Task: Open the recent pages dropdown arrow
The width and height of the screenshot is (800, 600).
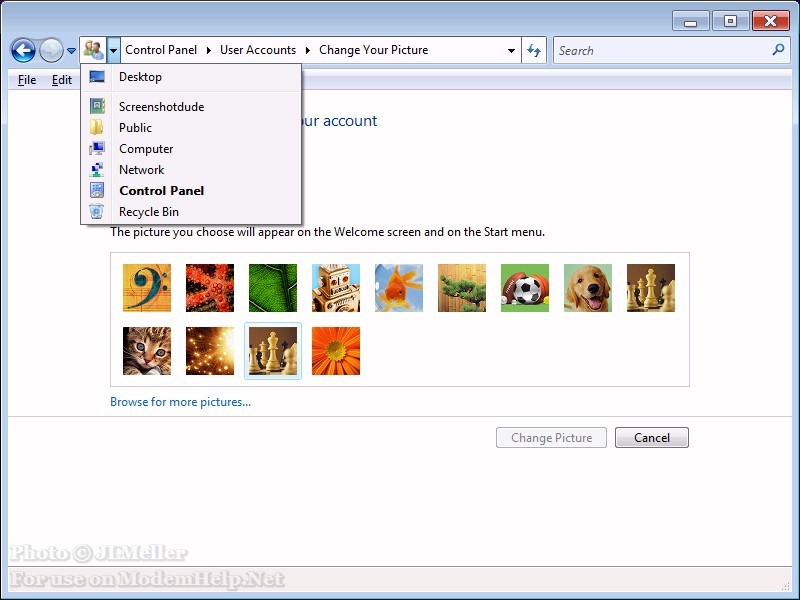Action: coord(71,51)
